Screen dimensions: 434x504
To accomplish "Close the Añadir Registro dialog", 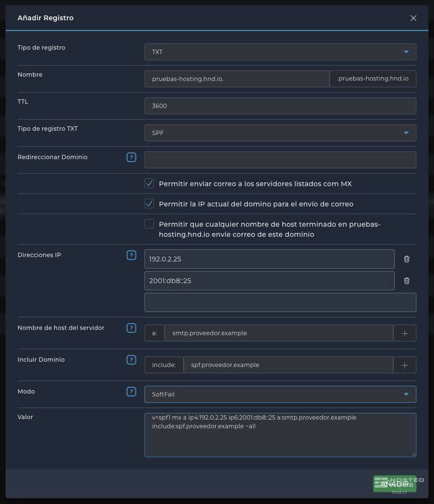I will (x=413, y=18).
